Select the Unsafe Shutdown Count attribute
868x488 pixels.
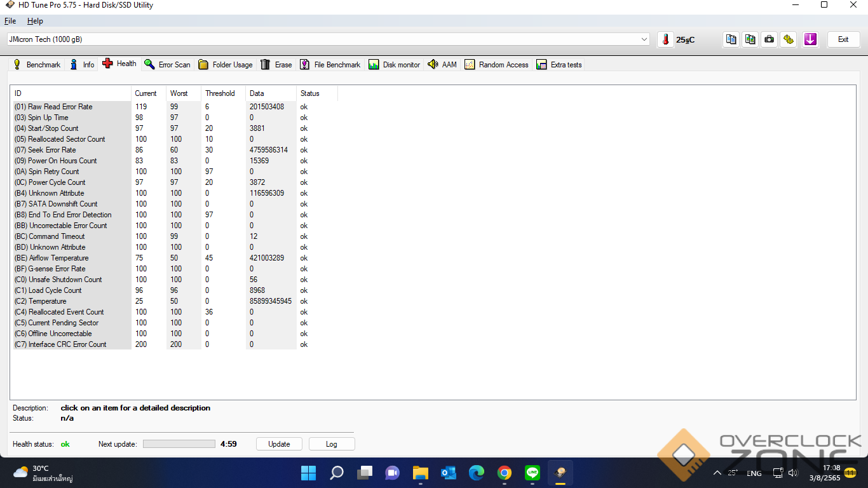58,280
